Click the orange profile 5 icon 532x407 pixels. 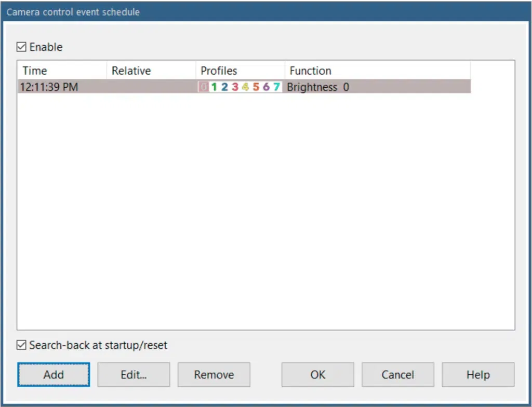coord(256,87)
